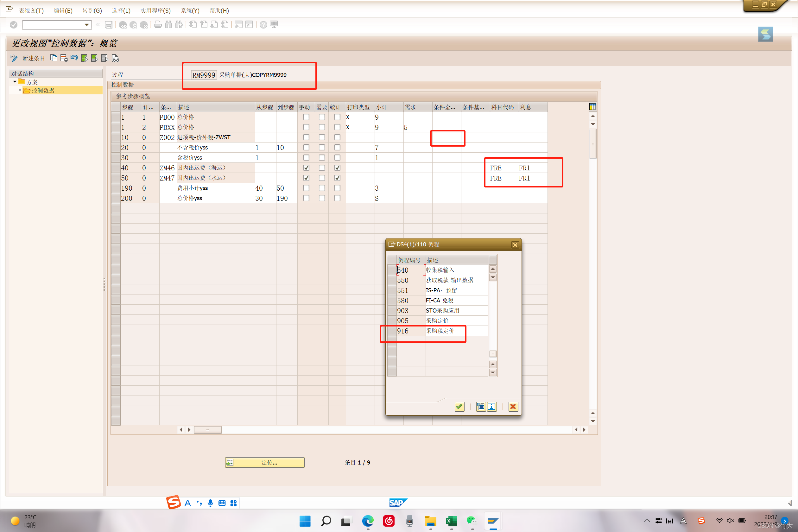Viewport: 798px width, 532px height.
Task: Open table column settings icon
Action: pos(592,107)
